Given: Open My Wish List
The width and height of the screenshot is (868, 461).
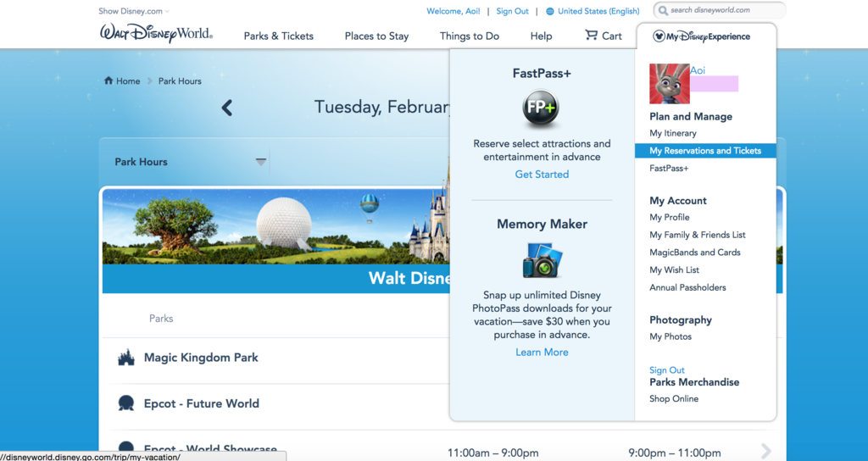Looking at the screenshot, I should pyautogui.click(x=674, y=270).
